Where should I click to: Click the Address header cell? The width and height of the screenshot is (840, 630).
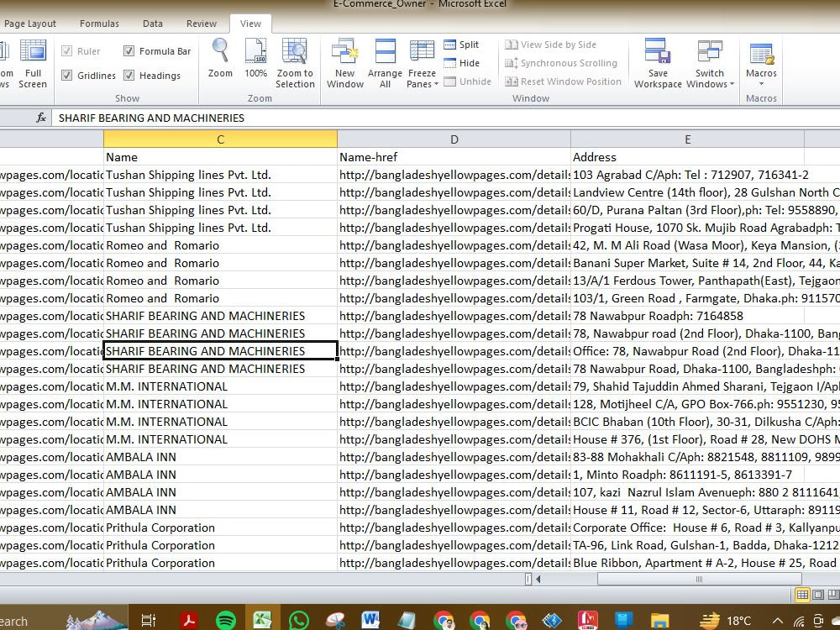click(687, 157)
